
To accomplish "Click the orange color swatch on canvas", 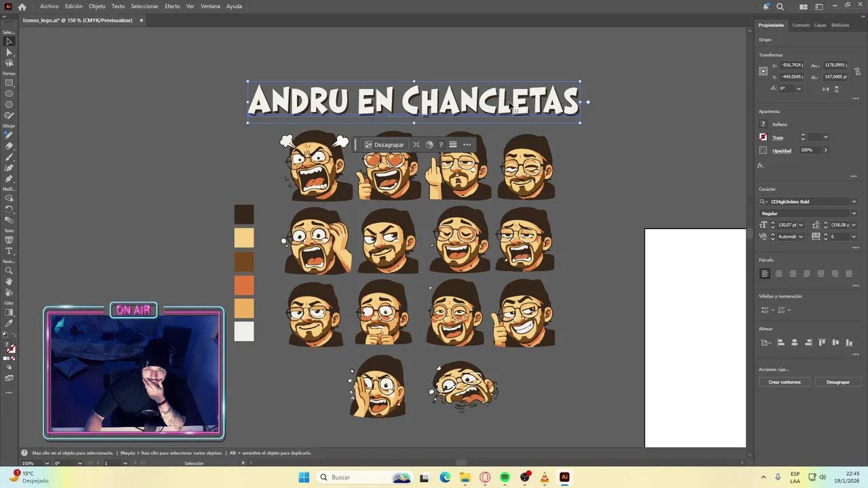I will pos(244,285).
